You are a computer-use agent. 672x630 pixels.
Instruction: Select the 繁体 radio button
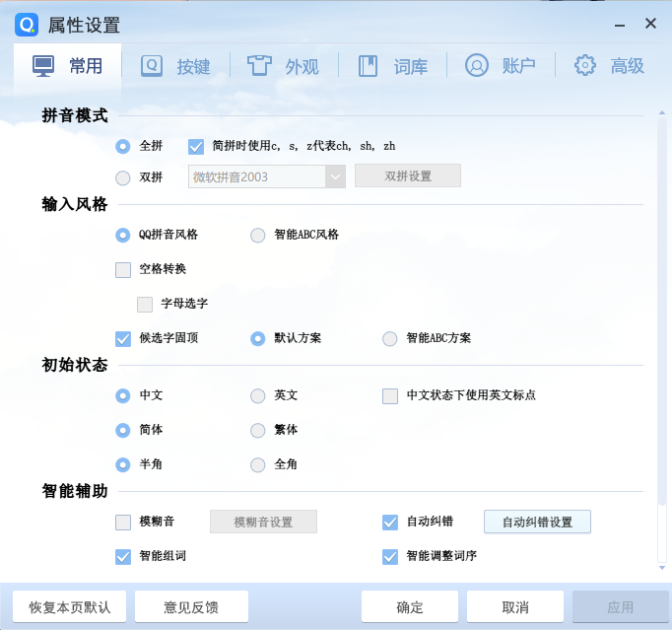[258, 430]
